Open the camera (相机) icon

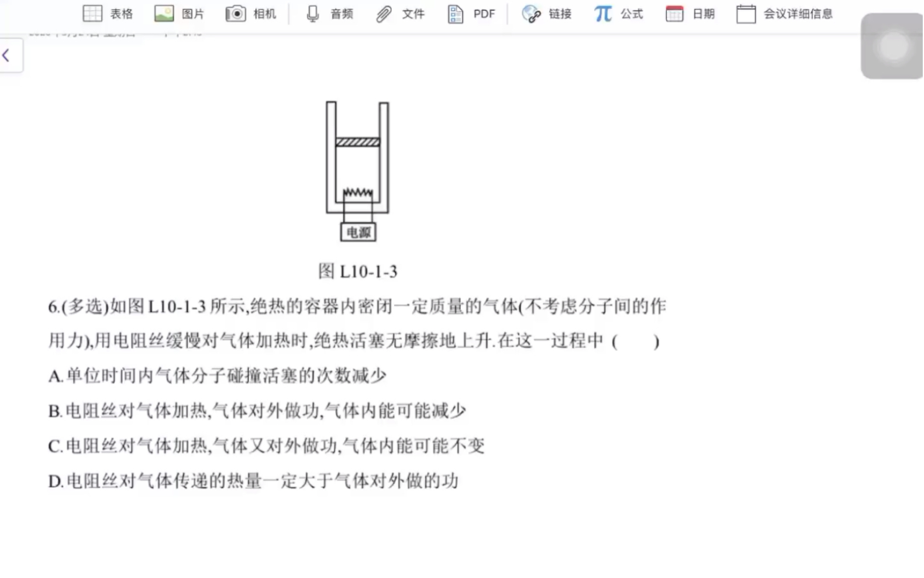point(236,13)
